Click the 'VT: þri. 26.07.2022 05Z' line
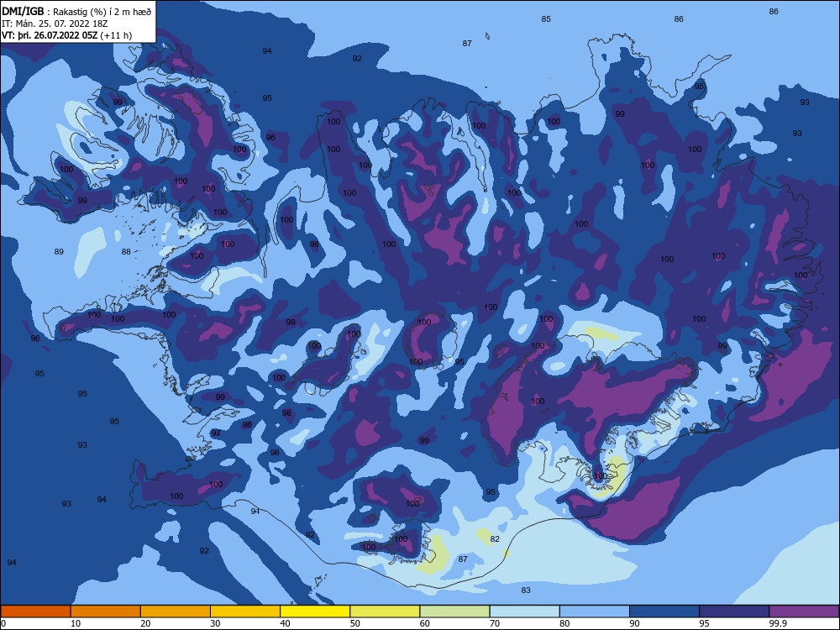 (50, 35)
